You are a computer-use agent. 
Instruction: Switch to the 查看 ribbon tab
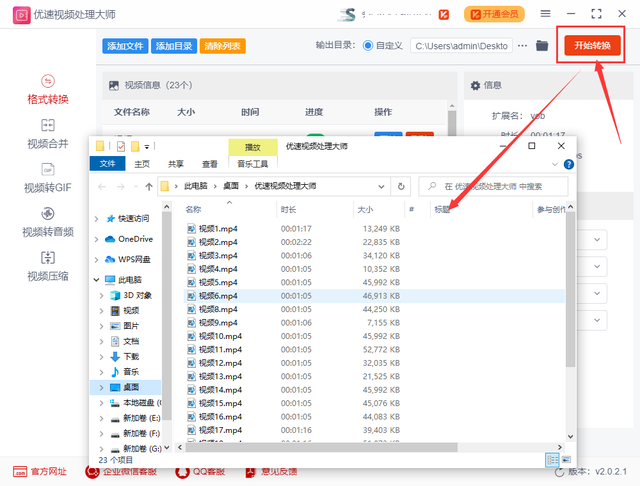[x=210, y=164]
